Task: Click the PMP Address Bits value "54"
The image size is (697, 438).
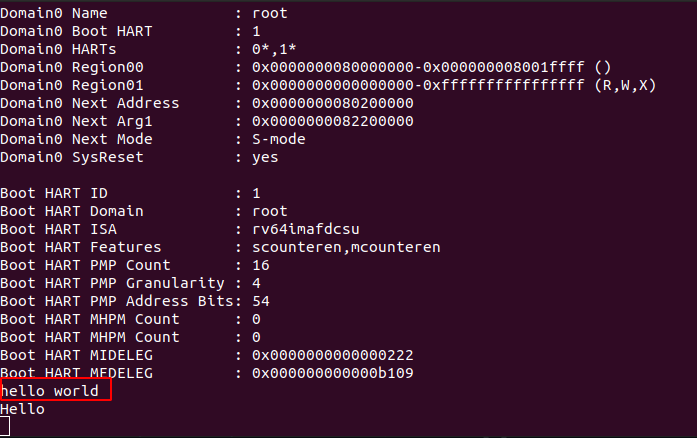Action: (261, 301)
